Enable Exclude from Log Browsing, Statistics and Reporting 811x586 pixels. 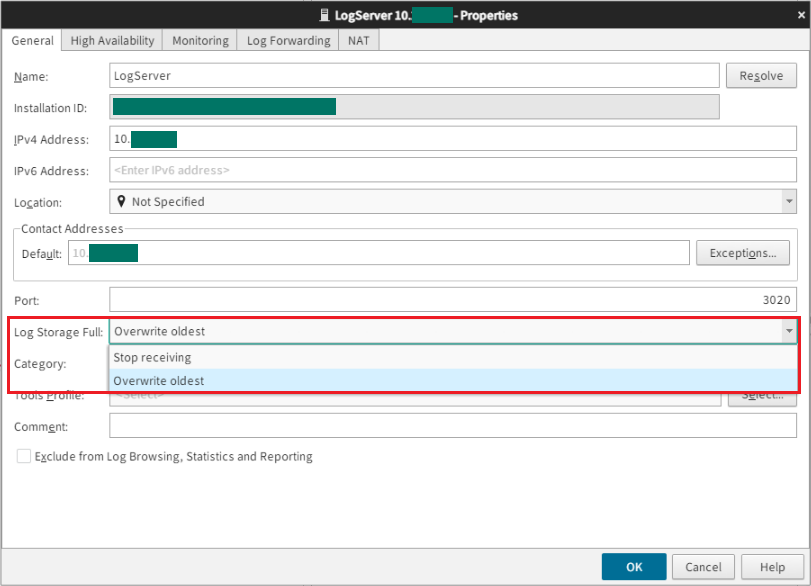point(23,456)
